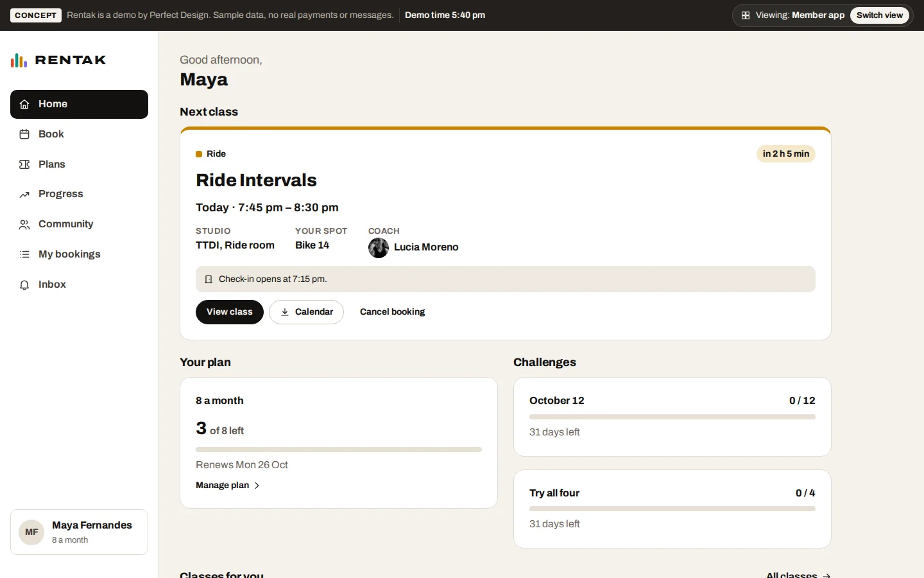The height and width of the screenshot is (578, 924).
Task: Click the Rentak logo icon
Action: tap(19, 60)
